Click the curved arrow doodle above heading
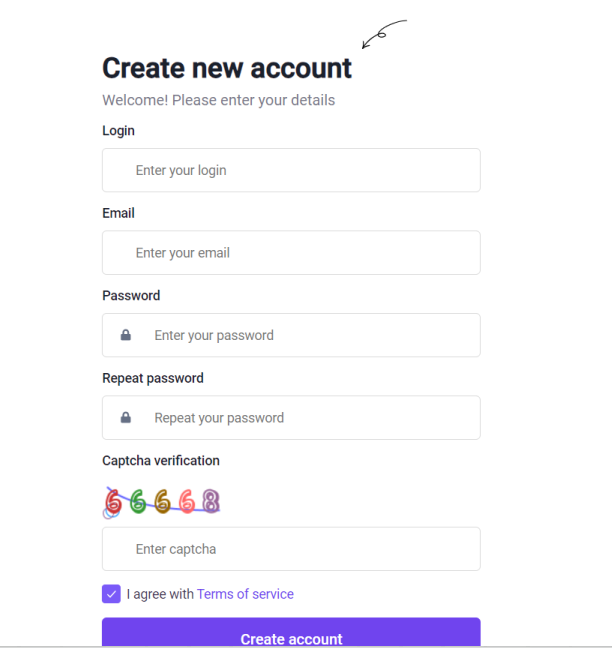 (x=383, y=34)
